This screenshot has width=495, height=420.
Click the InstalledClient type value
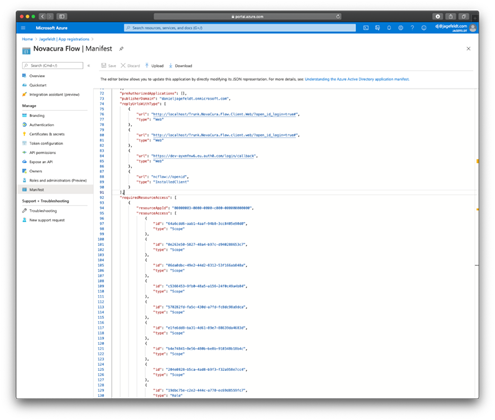[171, 182]
